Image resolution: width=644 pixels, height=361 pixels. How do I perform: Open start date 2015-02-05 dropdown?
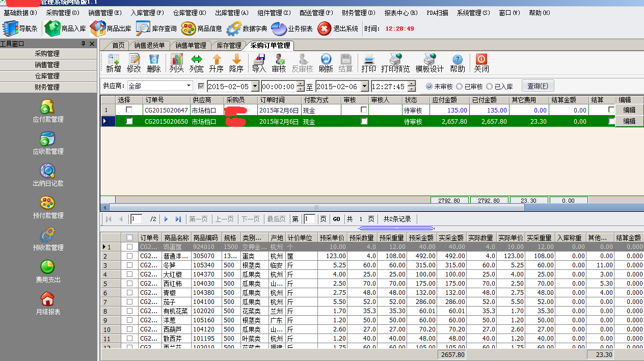(256, 87)
